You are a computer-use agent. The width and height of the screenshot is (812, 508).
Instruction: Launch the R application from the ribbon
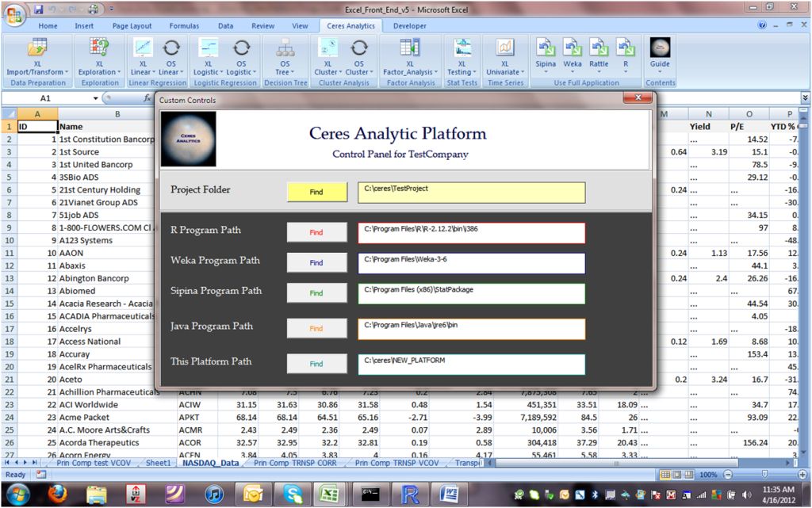625,55
